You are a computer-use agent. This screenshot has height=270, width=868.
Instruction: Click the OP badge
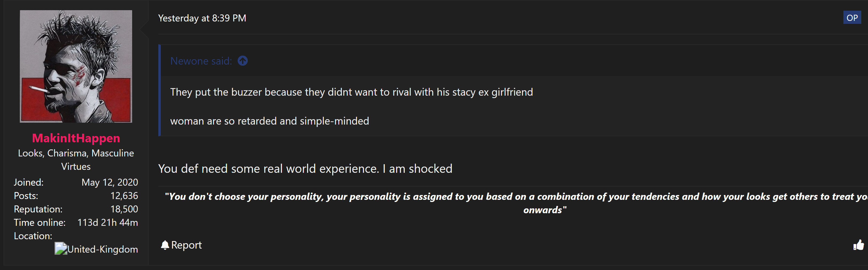coord(852,18)
